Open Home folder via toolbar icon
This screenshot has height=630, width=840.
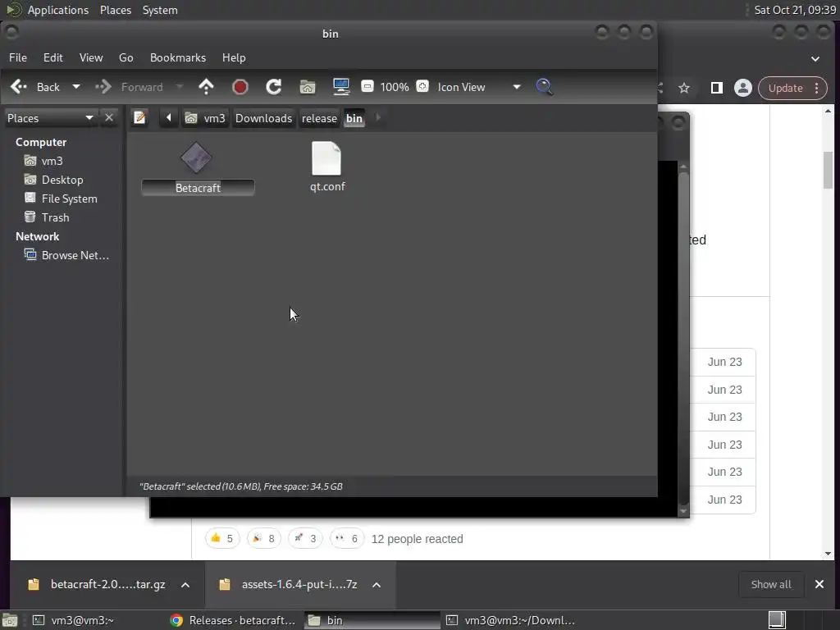pyautogui.click(x=308, y=87)
